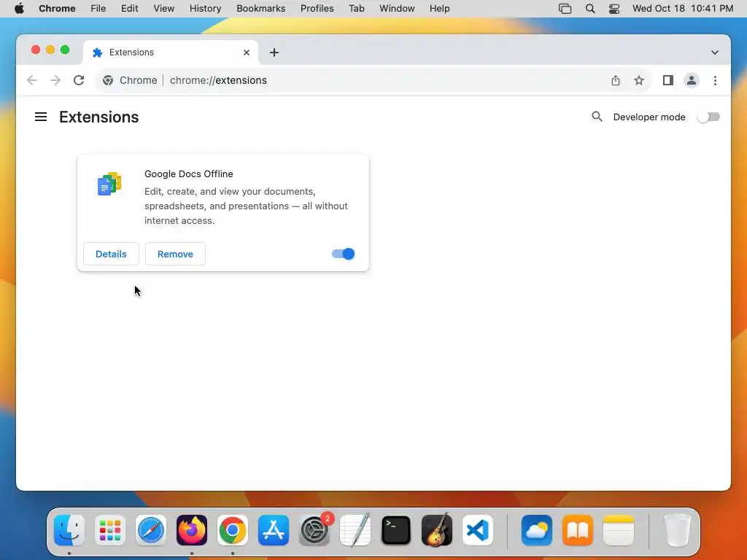Enable Developer mode toggle
Viewport: 747px width, 560px height.
(708, 117)
